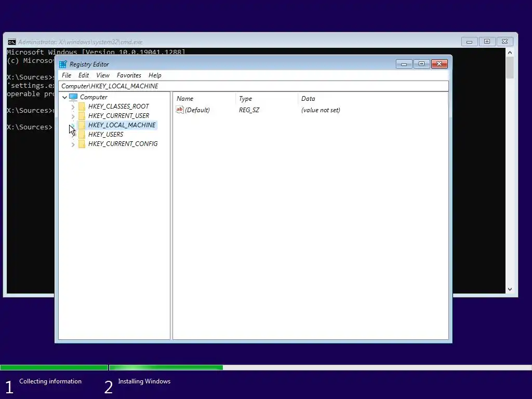Minimize the Registry Editor window
This screenshot has width=532, height=399.
[404, 64]
